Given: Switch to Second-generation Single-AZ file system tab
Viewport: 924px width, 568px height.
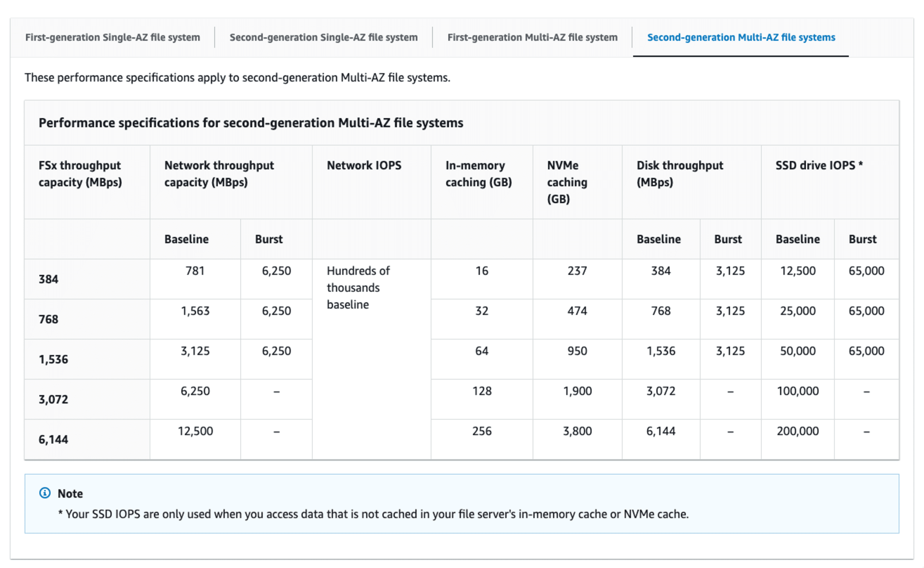Looking at the screenshot, I should coord(323,37).
